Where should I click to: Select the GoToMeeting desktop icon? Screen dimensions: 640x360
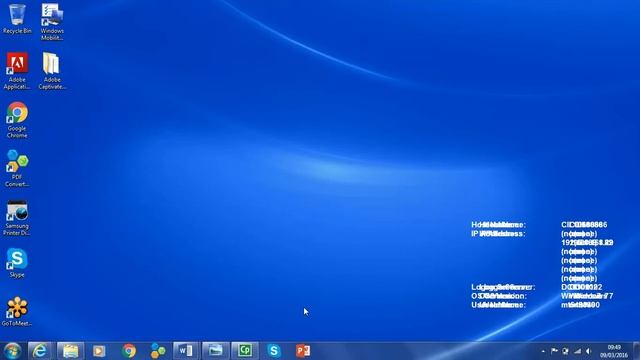pos(17,311)
